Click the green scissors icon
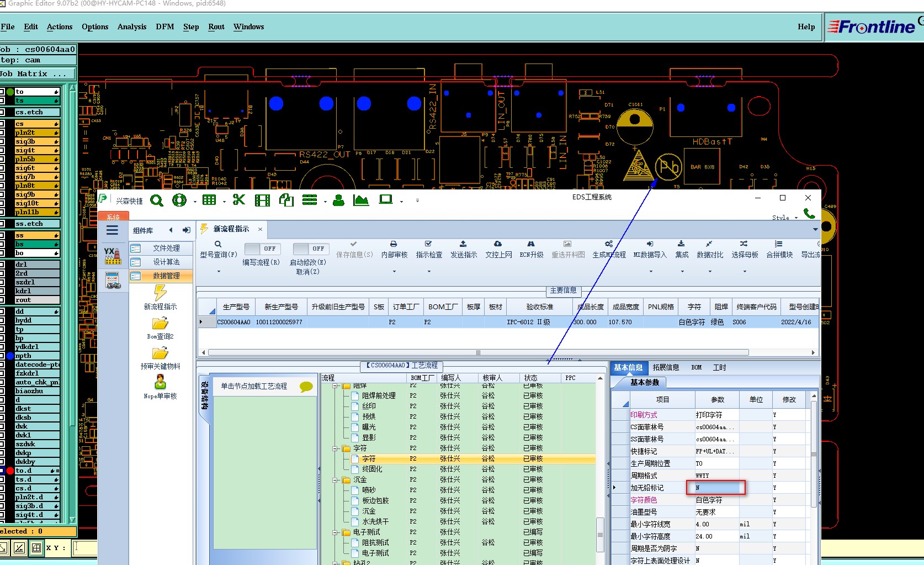Screen dimensions: 924x565 pyautogui.click(x=238, y=200)
